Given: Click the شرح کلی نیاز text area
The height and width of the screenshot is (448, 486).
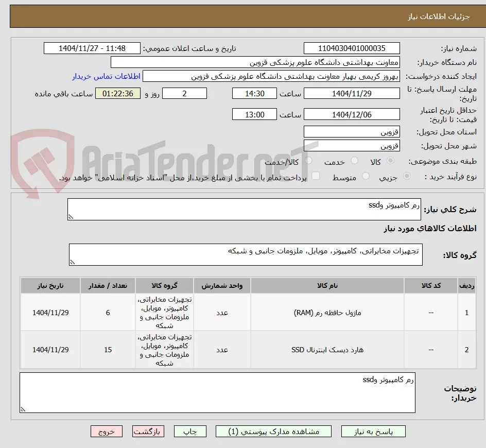Looking at the screenshot, I should [244, 210].
